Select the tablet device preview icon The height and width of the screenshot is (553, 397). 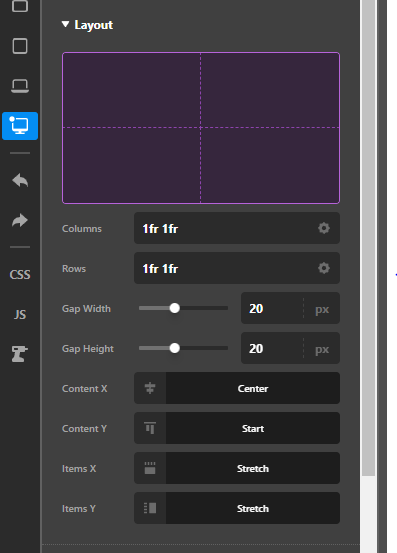click(x=20, y=46)
